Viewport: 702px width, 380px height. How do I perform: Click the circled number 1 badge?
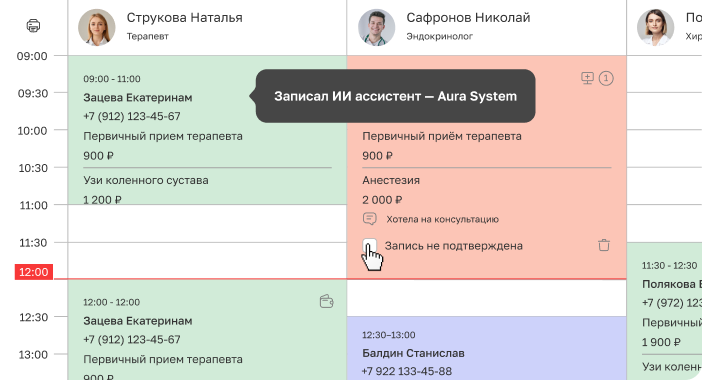[606, 78]
